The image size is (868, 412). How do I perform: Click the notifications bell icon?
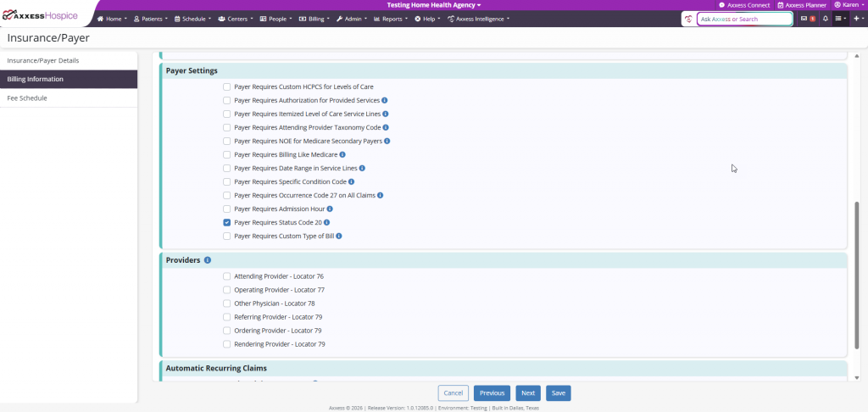(826, 19)
